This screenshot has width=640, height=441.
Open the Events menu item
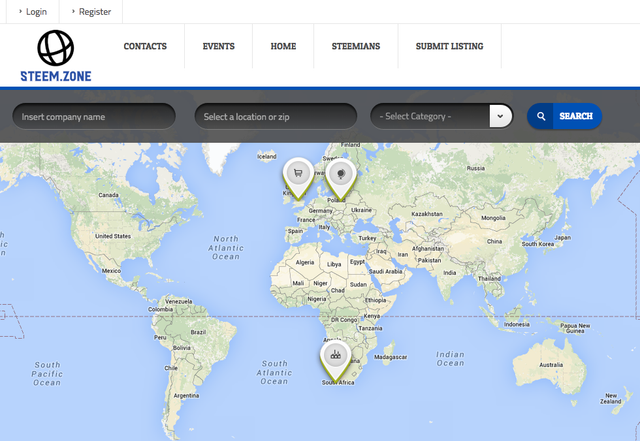(x=219, y=46)
